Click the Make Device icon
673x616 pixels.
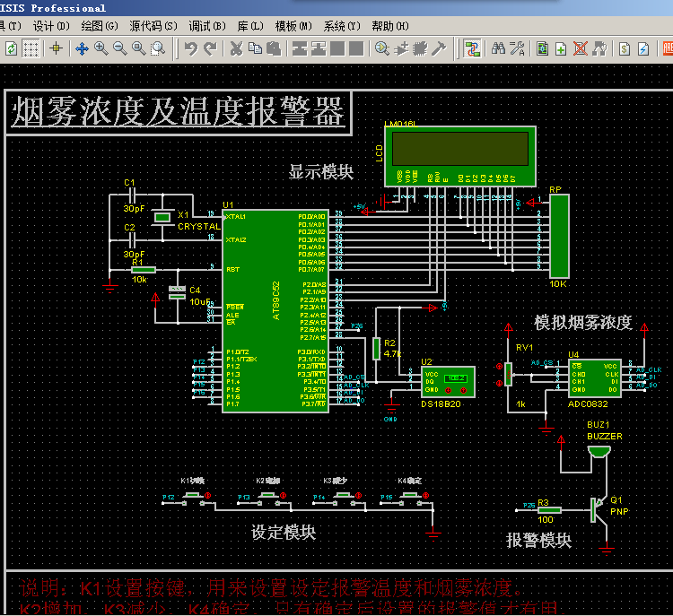click(401, 48)
